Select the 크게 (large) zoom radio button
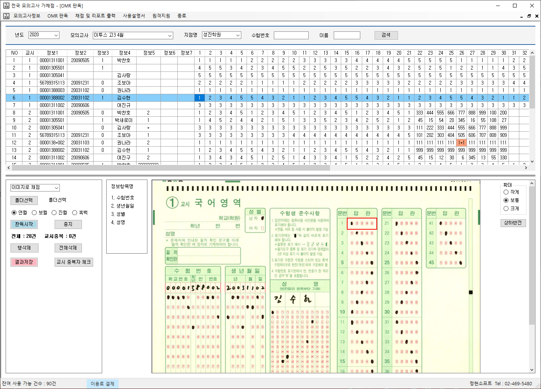This screenshot has height=389, width=541. point(506,208)
